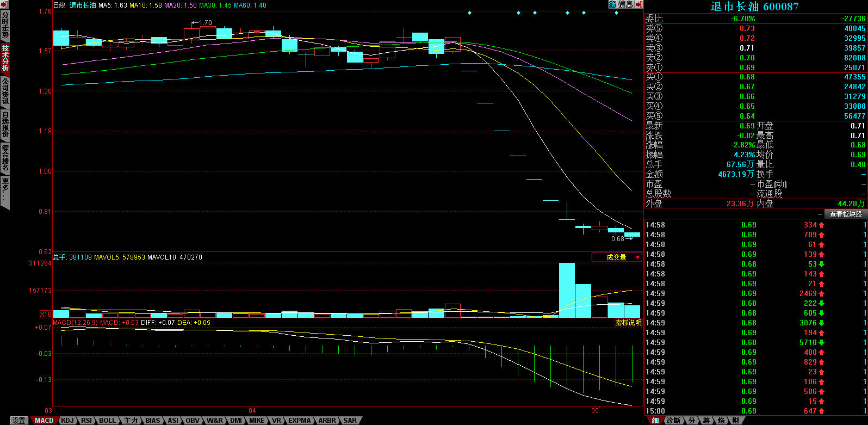The image size is (868, 425).
Task: Click the MA60: 1.40 legend label
Action: tap(250, 5)
